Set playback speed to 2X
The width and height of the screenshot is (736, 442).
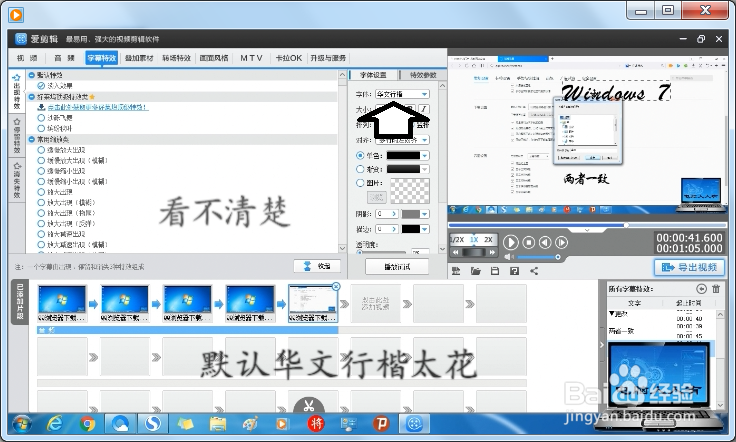click(489, 239)
